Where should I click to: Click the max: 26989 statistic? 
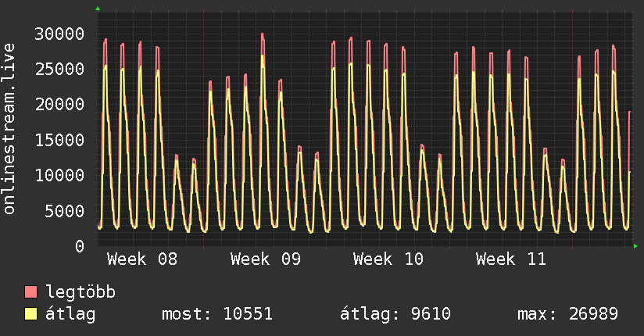(x=568, y=314)
